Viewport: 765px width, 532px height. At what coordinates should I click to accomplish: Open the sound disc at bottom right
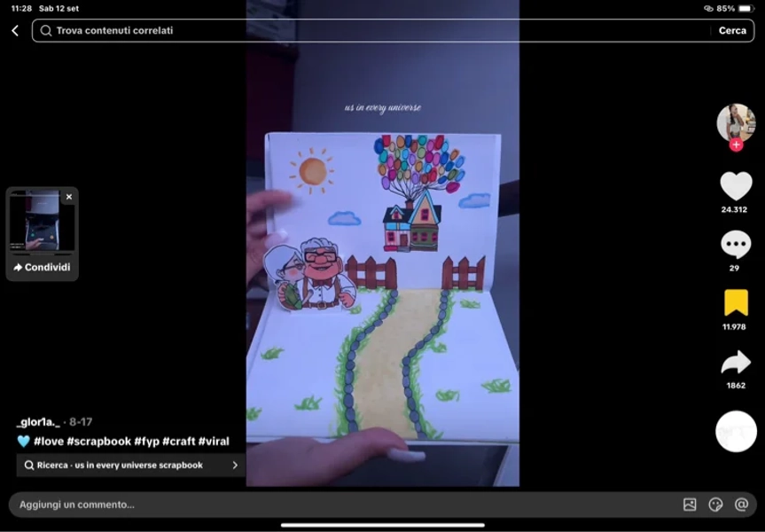[736, 432]
